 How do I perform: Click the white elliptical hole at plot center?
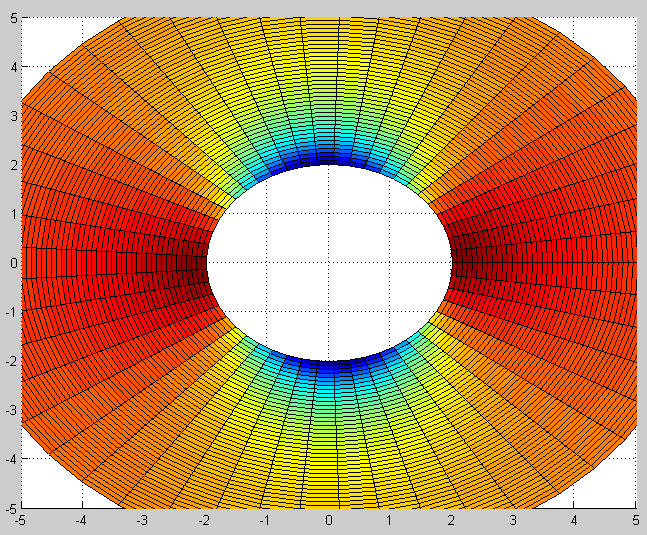(329, 262)
